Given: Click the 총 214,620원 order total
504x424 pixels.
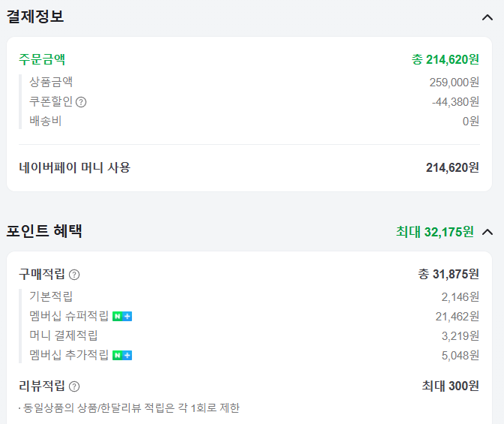Looking at the screenshot, I should [x=445, y=59].
